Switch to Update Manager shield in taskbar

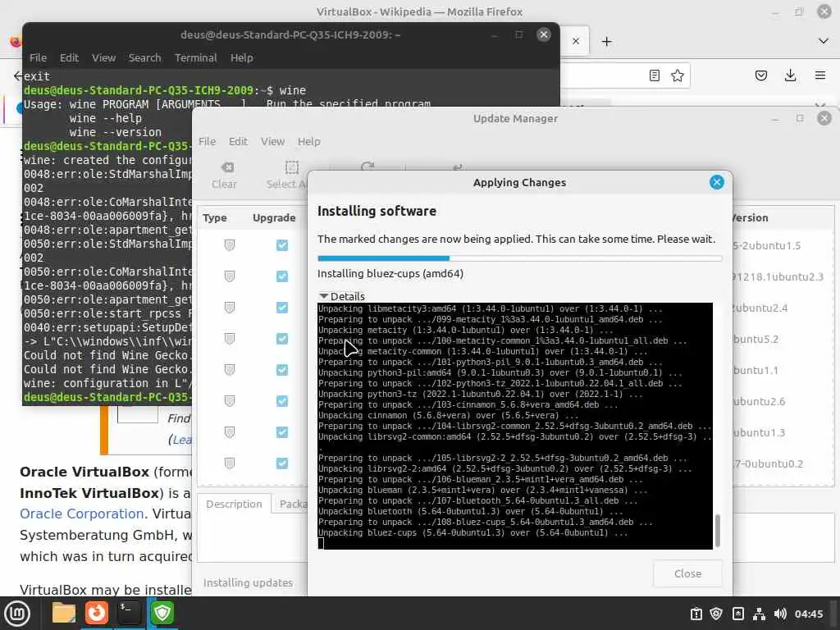click(x=162, y=613)
